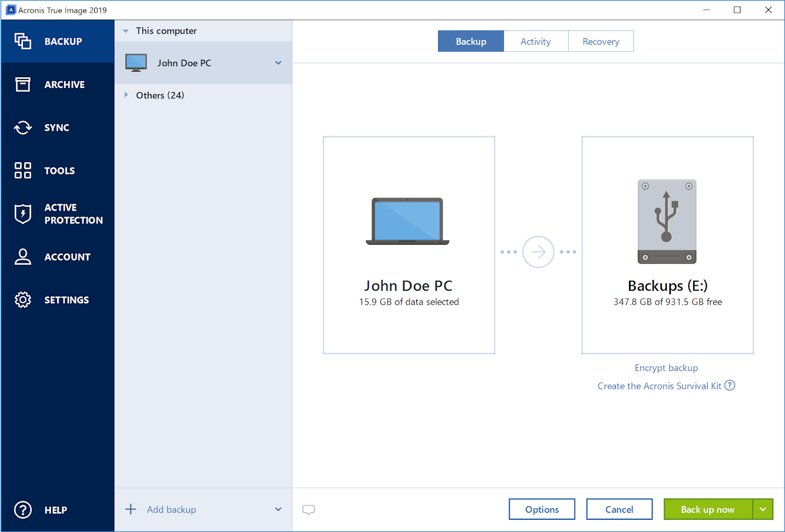The width and height of the screenshot is (785, 532).
Task: Select SETTINGS in the sidebar
Action: click(57, 300)
